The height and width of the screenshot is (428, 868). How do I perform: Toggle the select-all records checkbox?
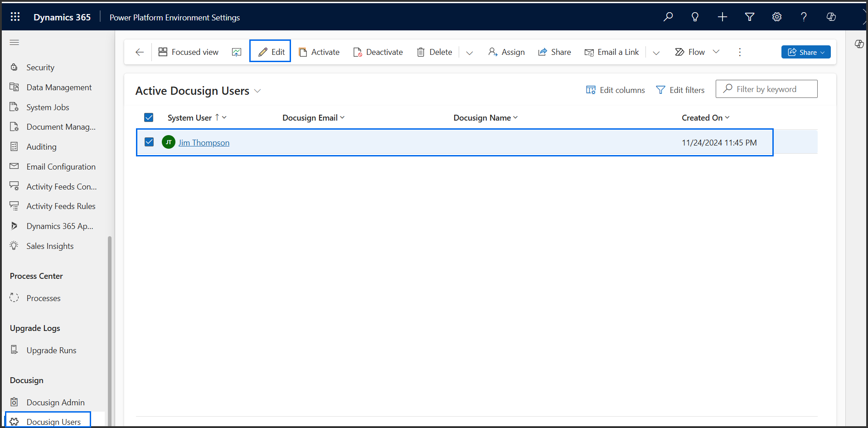[x=149, y=117]
